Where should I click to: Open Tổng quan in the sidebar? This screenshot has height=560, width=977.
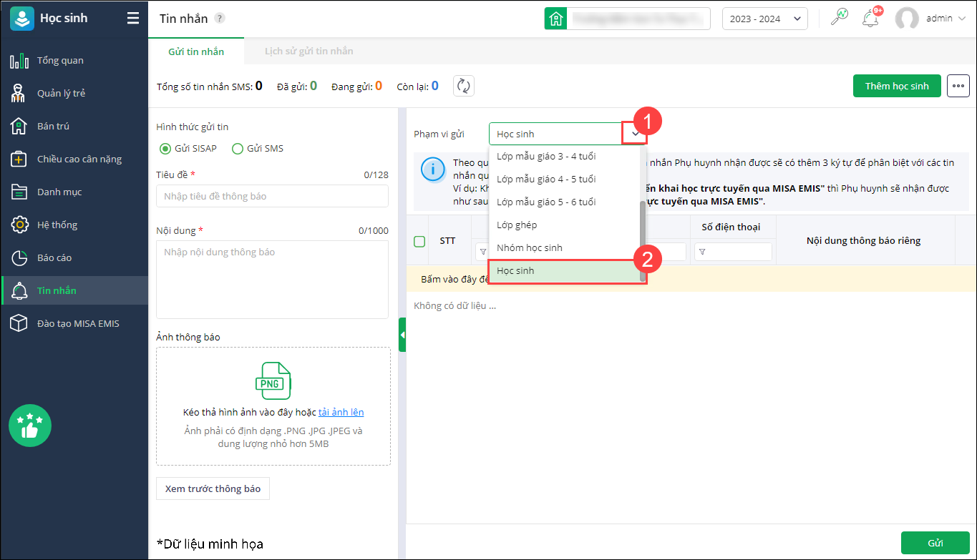pyautogui.click(x=74, y=61)
